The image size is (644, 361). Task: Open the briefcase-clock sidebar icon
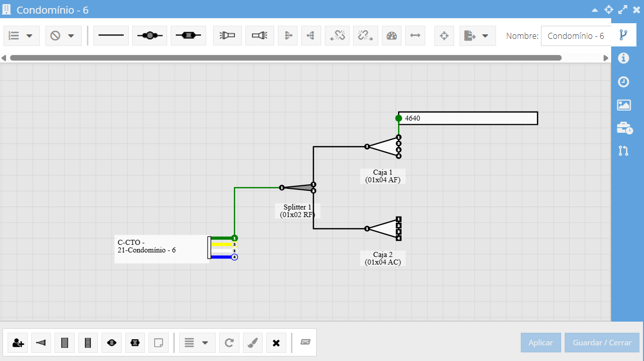[624, 128]
